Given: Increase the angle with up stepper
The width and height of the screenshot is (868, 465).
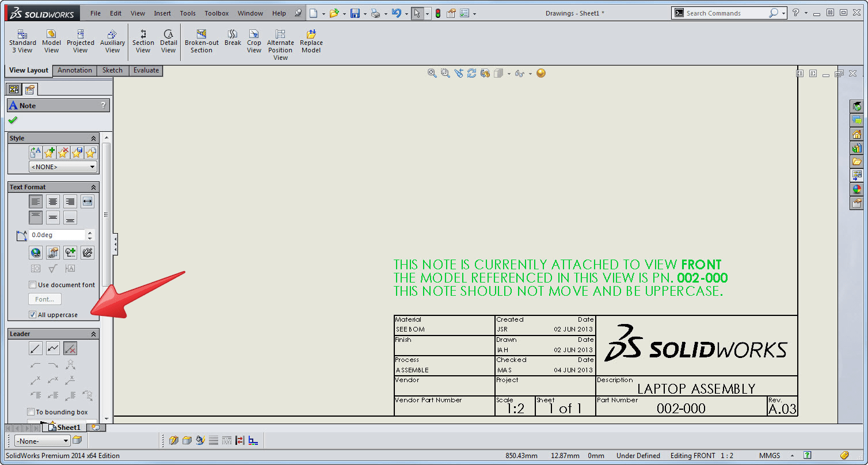Looking at the screenshot, I should coord(89,232).
